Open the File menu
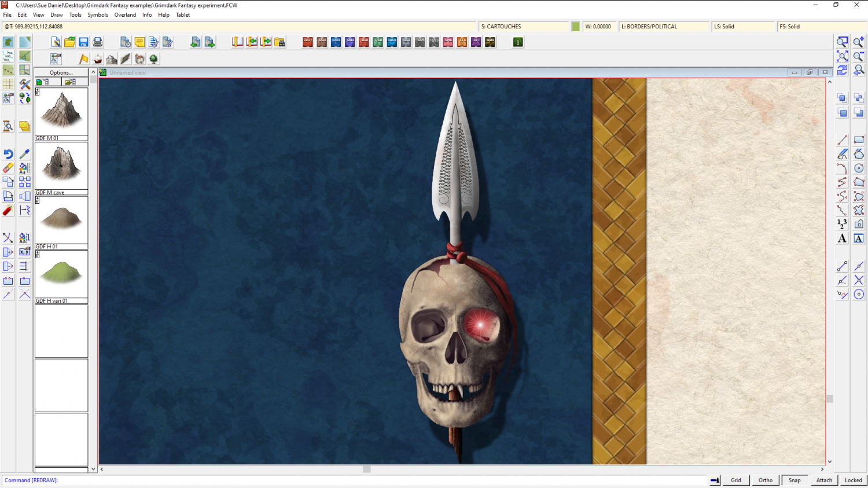 8,15
